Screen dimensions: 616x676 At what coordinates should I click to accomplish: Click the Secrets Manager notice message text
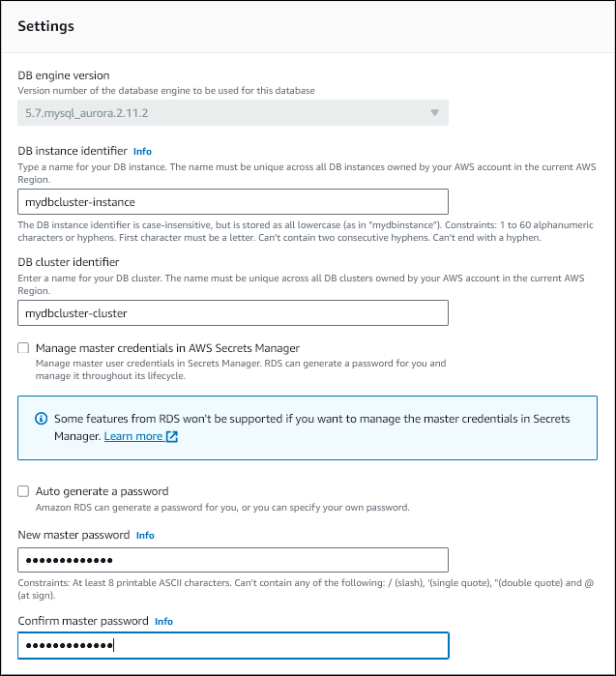click(x=311, y=419)
